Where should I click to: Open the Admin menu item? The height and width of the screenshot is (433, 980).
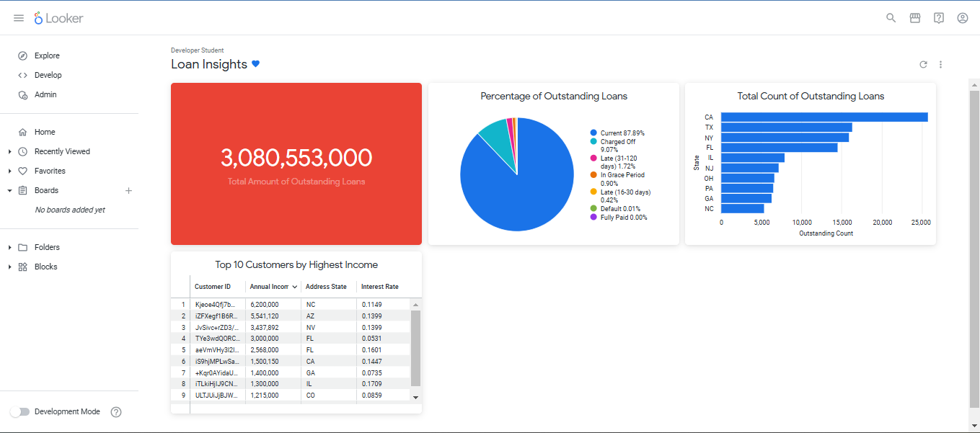[45, 94]
